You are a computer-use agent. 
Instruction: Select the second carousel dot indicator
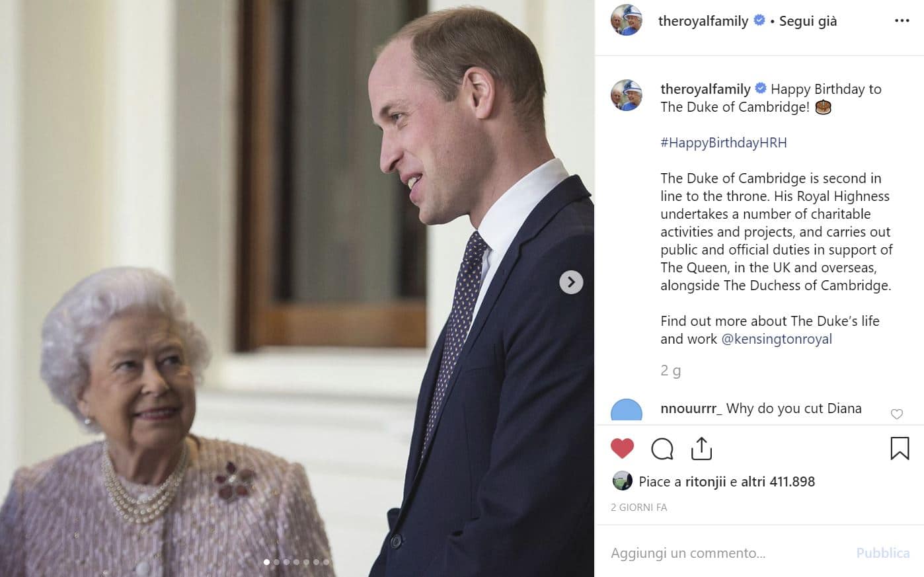pyautogui.click(x=276, y=562)
